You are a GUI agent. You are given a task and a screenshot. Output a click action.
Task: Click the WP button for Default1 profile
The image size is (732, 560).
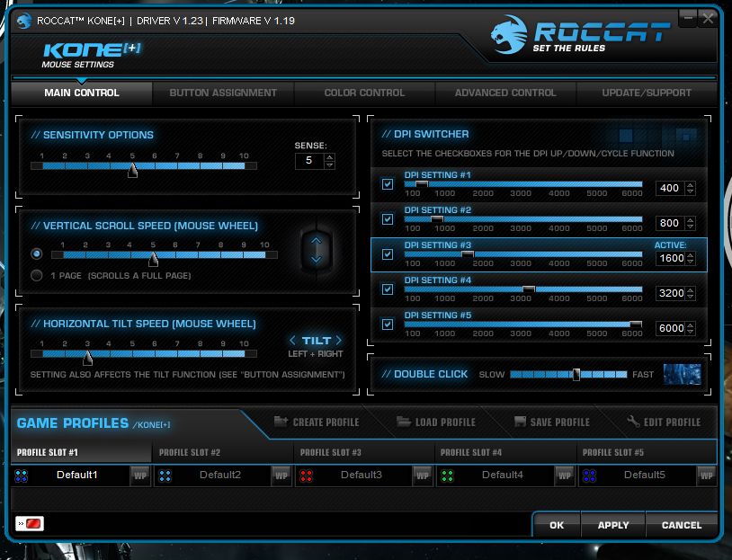[x=140, y=476]
